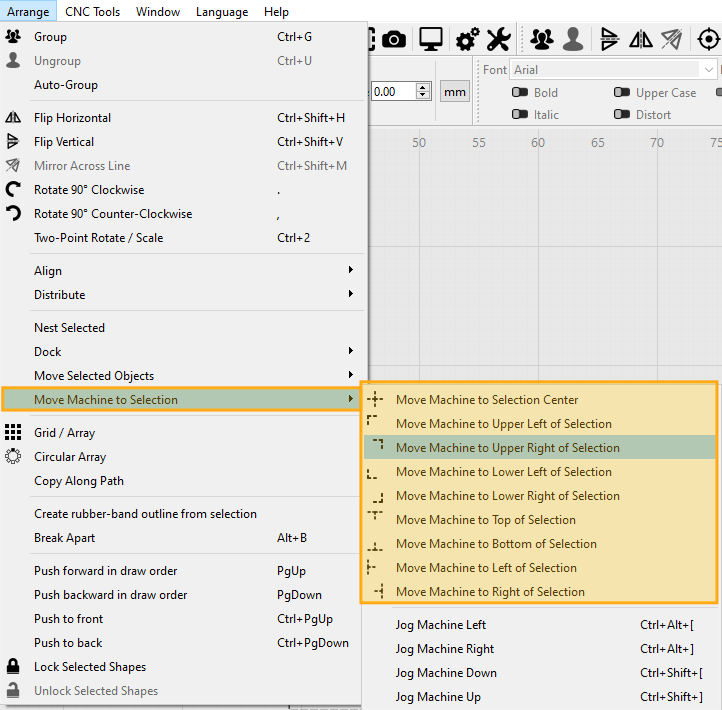This screenshot has height=710, width=722.
Task: Click the Flip Vertical toolbar icon
Action: coord(609,39)
